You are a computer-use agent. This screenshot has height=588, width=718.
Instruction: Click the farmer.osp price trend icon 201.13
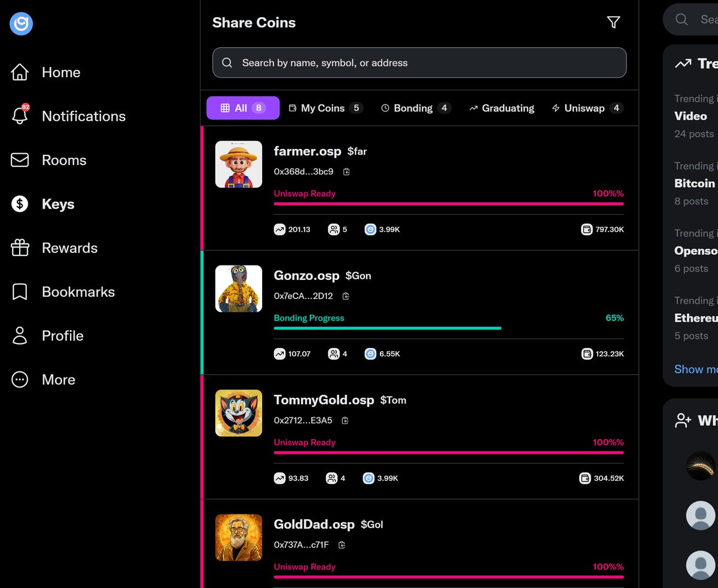pyautogui.click(x=279, y=229)
